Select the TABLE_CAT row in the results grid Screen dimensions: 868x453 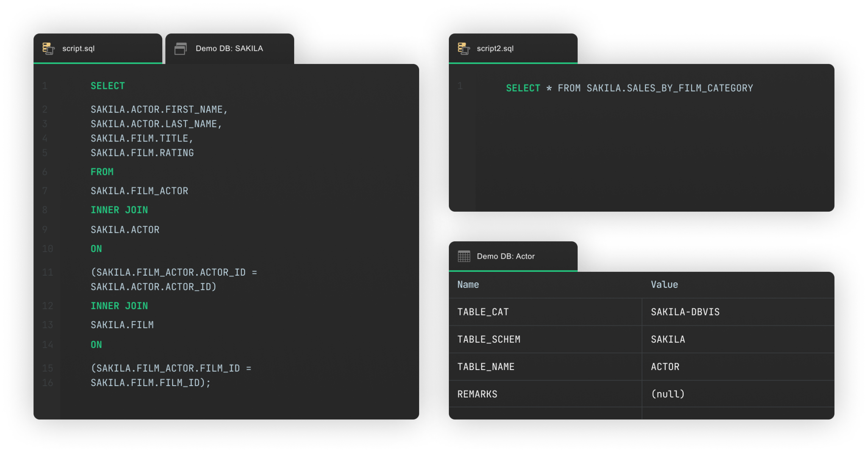(484, 312)
